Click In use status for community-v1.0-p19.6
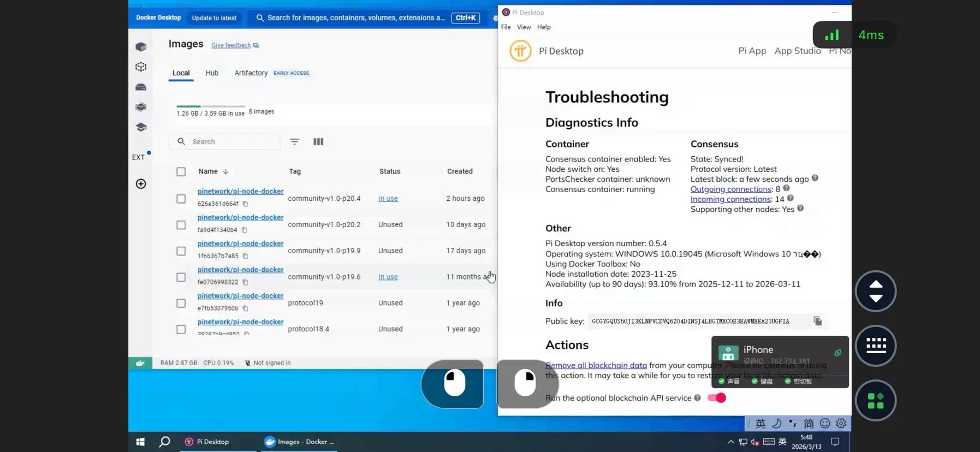Viewport: 980px width, 452px height. (388, 277)
